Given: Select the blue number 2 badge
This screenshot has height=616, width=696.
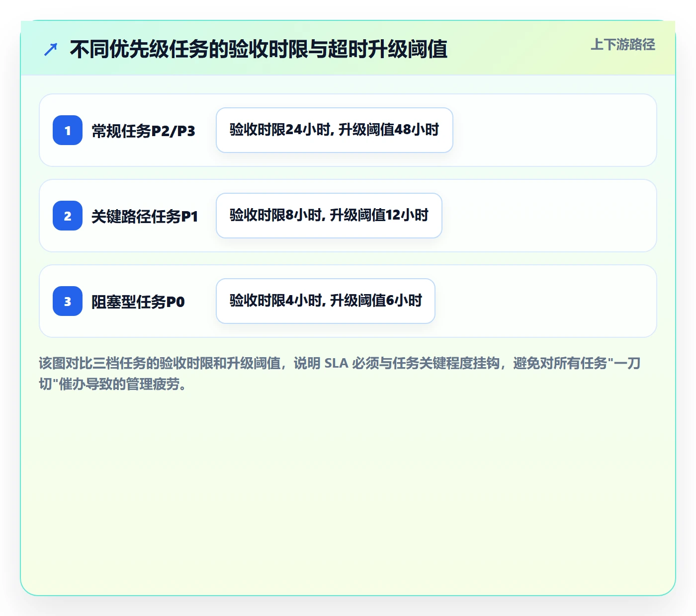Looking at the screenshot, I should point(68,216).
